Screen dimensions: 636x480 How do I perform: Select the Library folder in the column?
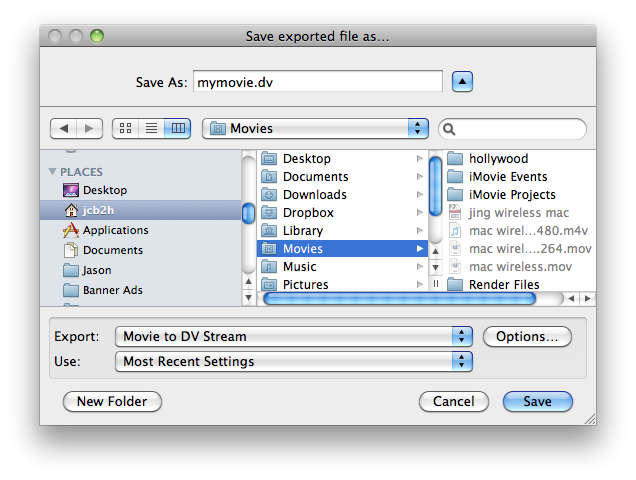342,230
